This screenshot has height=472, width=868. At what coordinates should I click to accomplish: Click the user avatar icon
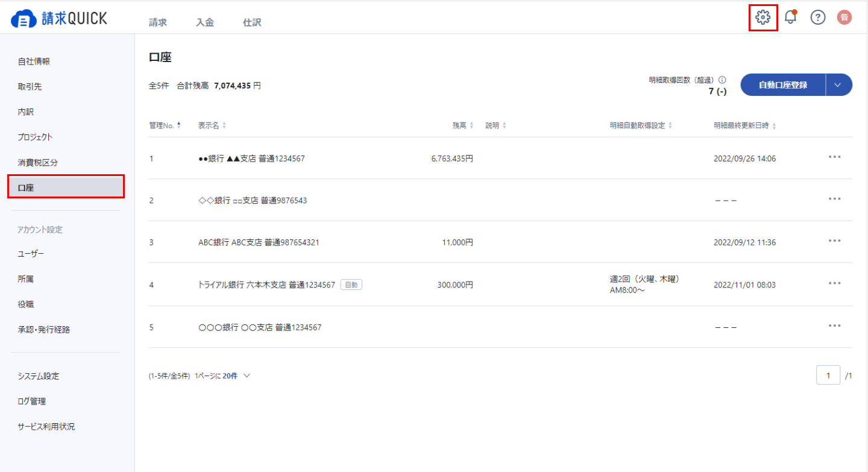point(844,17)
